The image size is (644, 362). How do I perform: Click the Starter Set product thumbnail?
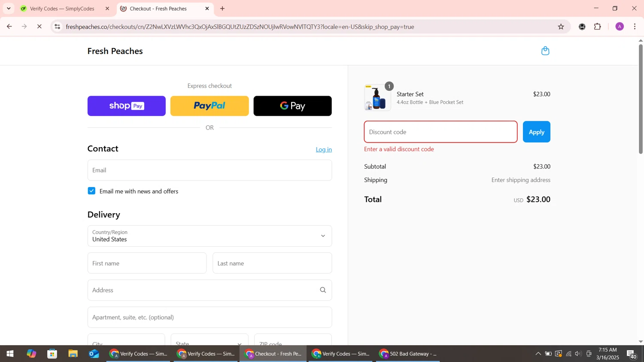point(377,97)
